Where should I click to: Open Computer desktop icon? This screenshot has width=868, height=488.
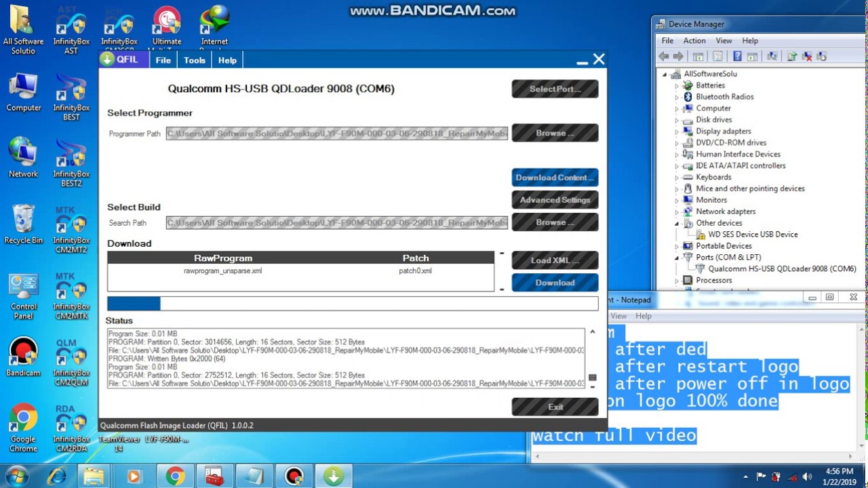point(23,92)
